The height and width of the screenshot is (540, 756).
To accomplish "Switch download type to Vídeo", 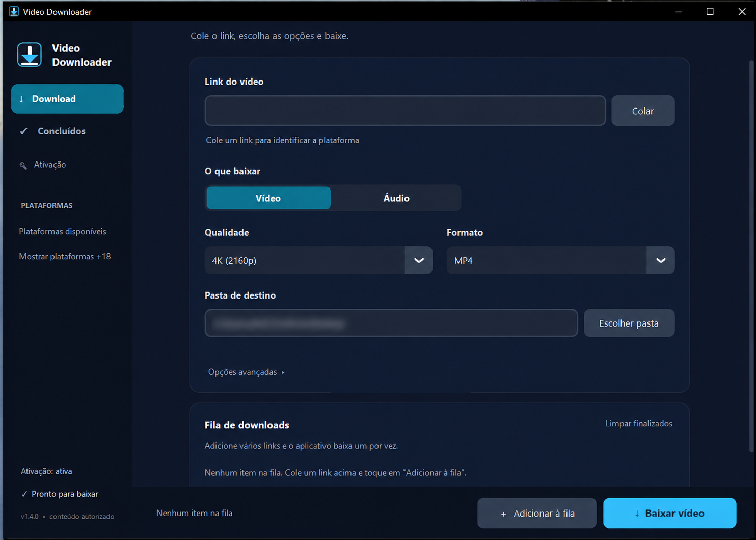I will 268,198.
